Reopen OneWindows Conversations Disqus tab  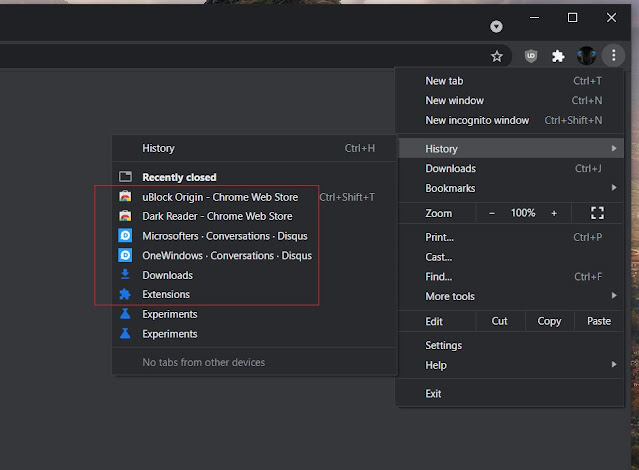[254, 256]
